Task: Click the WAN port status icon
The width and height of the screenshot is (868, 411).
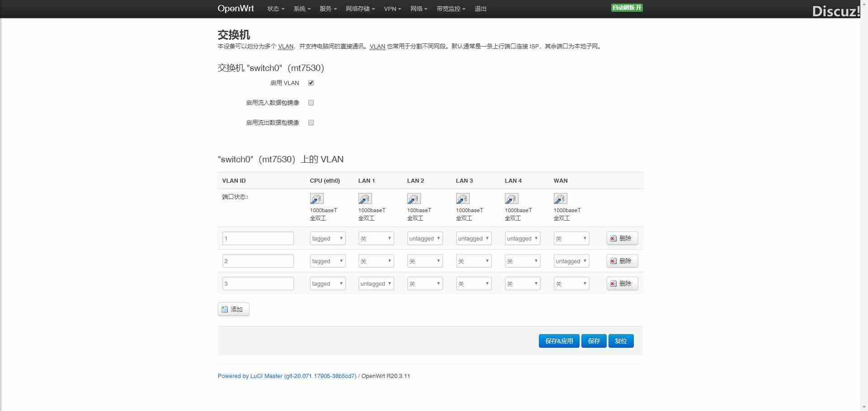Action: click(560, 199)
